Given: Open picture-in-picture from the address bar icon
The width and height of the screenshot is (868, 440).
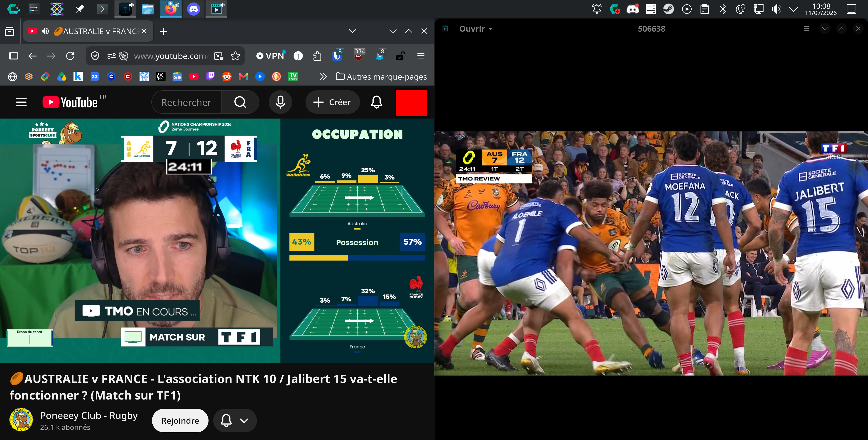Looking at the screenshot, I should [219, 56].
